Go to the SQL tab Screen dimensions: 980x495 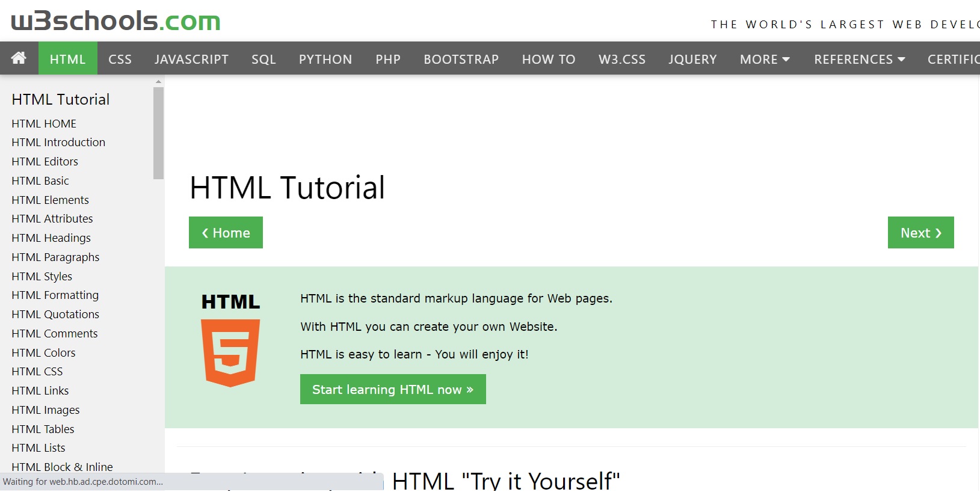(x=263, y=59)
